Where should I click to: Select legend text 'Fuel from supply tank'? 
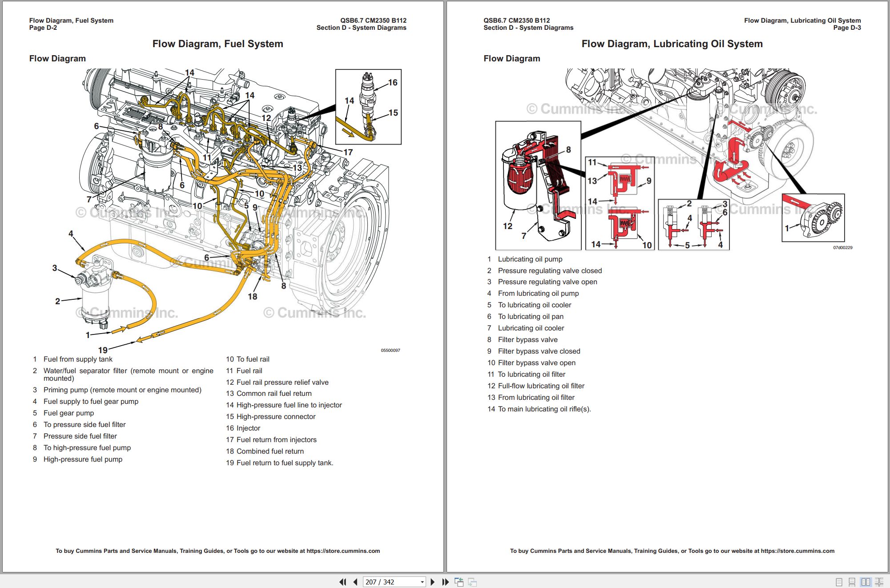coord(78,359)
